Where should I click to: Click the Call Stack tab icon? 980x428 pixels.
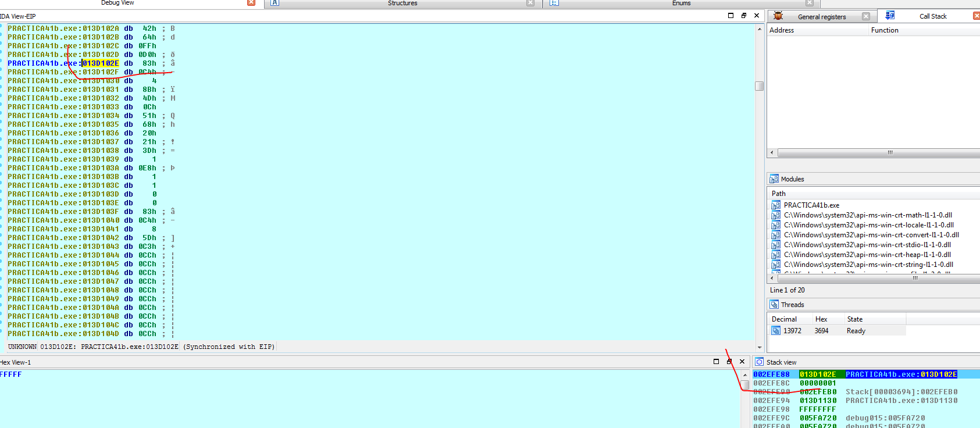pyautogui.click(x=890, y=16)
